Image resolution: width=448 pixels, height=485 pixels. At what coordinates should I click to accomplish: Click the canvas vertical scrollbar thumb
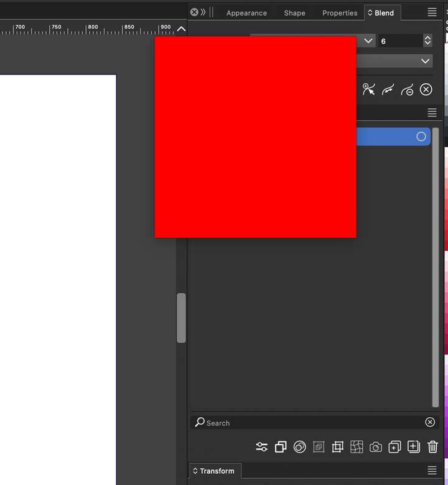click(182, 318)
